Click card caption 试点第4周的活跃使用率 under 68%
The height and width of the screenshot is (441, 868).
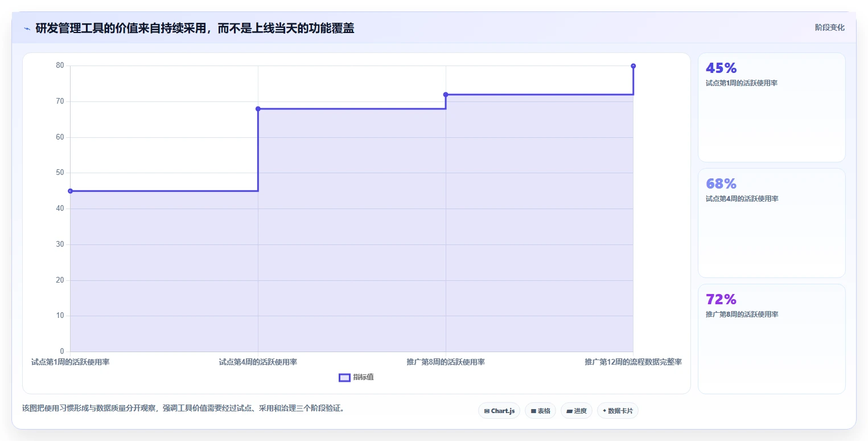[x=742, y=199]
